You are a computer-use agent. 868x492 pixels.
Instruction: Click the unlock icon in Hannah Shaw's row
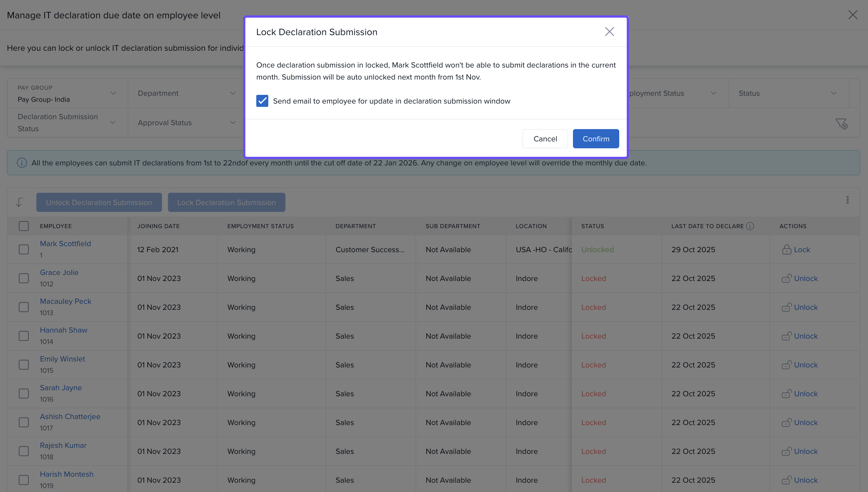[x=786, y=336]
